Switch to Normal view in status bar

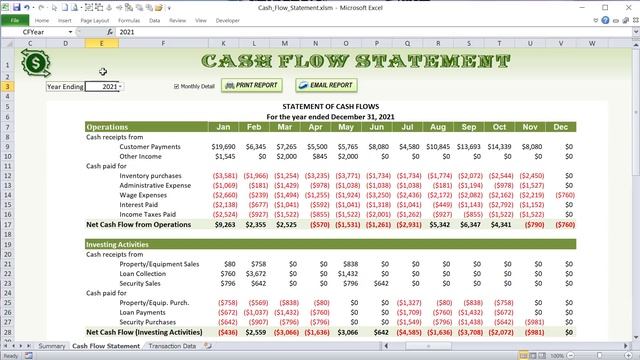click(x=523, y=356)
